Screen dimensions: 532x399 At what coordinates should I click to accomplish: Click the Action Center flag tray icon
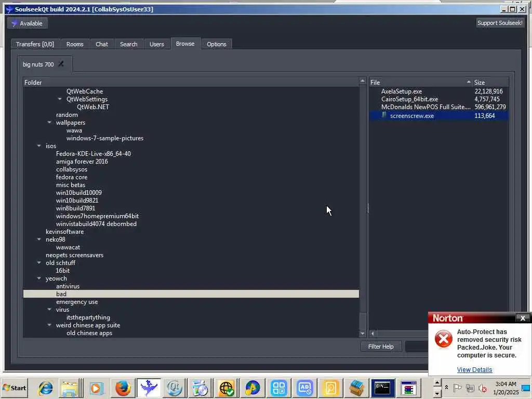(457, 388)
